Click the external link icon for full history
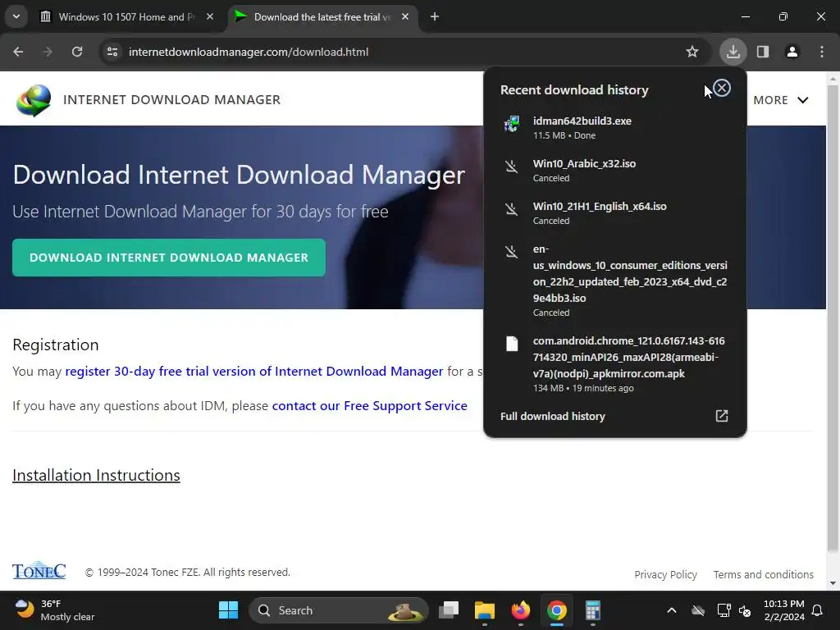The width and height of the screenshot is (840, 630). 722,416
